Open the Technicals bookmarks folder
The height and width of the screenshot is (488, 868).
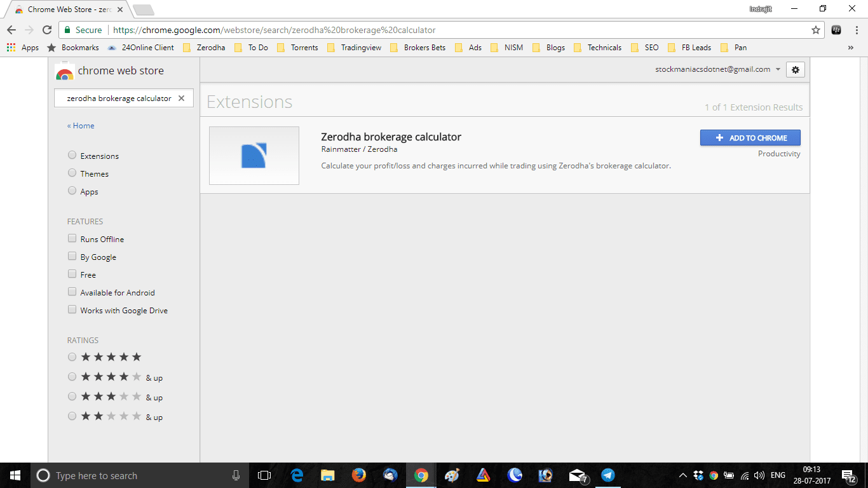(x=598, y=48)
